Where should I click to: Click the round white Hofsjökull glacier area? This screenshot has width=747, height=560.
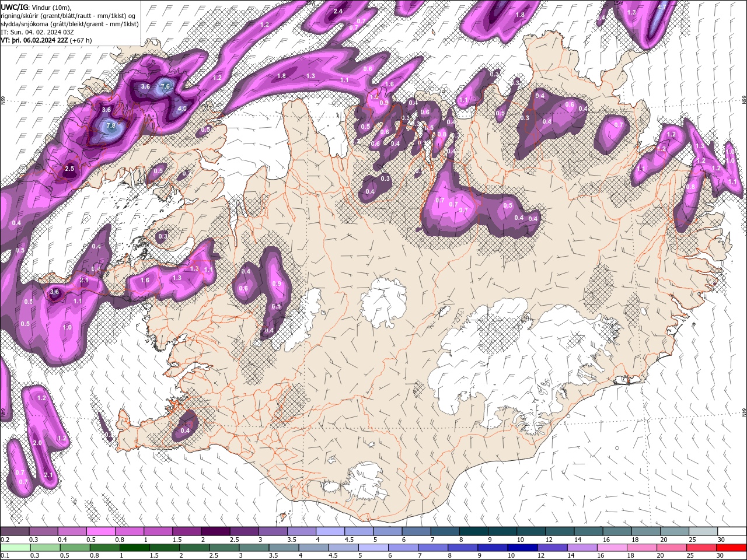pos(383,303)
